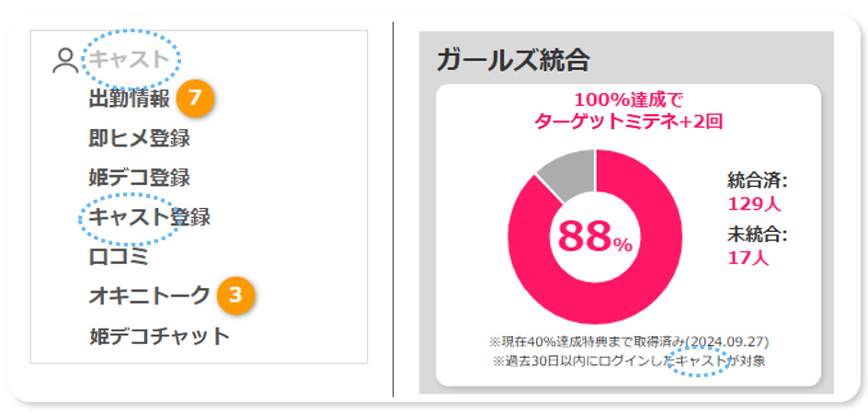Open the 出勤情報 menu item
868x416 pixels.
pyautogui.click(x=129, y=98)
